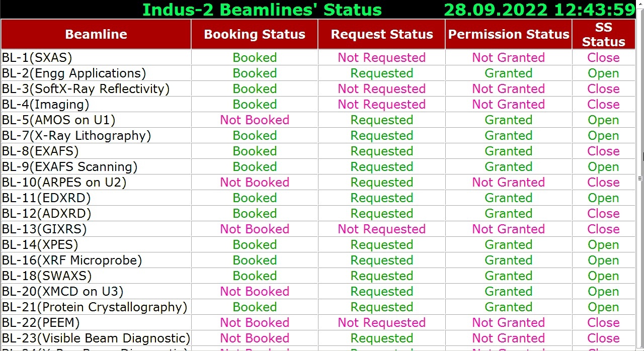The height and width of the screenshot is (351, 644).
Task: Click Not Requested status for BL-13(GIXRS)
Action: point(382,229)
